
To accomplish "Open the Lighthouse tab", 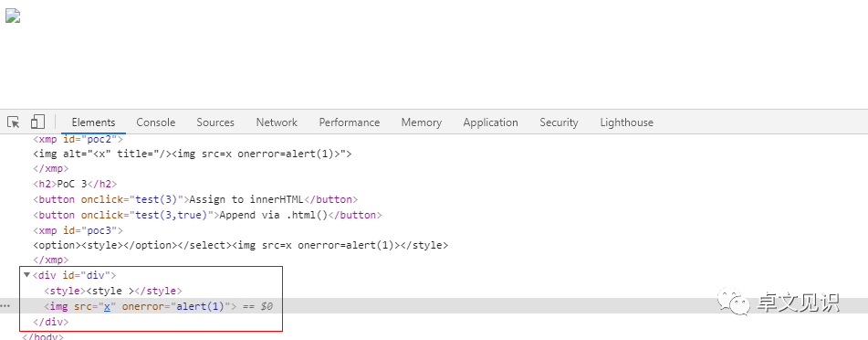I will pos(627,122).
